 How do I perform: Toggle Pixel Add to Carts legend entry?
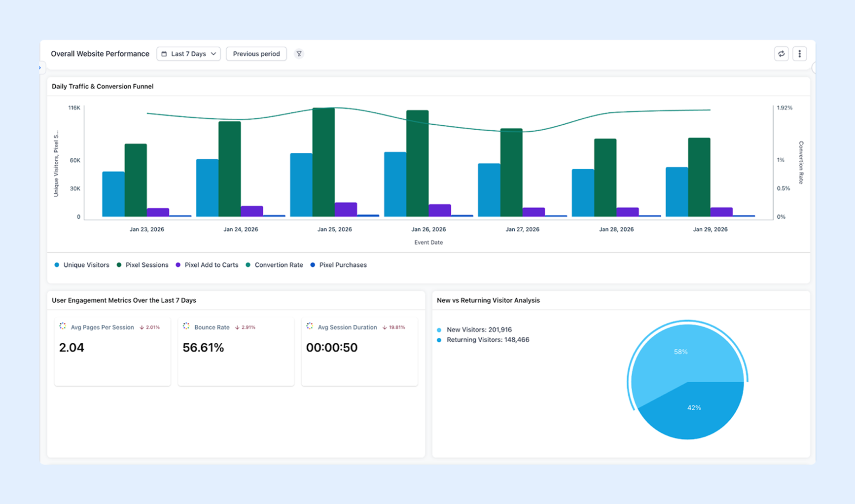207,265
